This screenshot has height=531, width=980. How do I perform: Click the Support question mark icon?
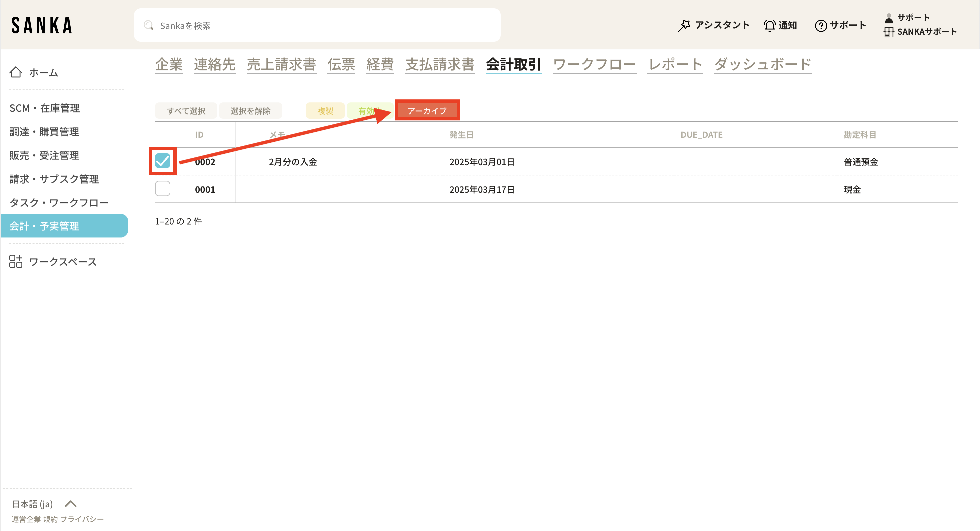[x=821, y=25]
